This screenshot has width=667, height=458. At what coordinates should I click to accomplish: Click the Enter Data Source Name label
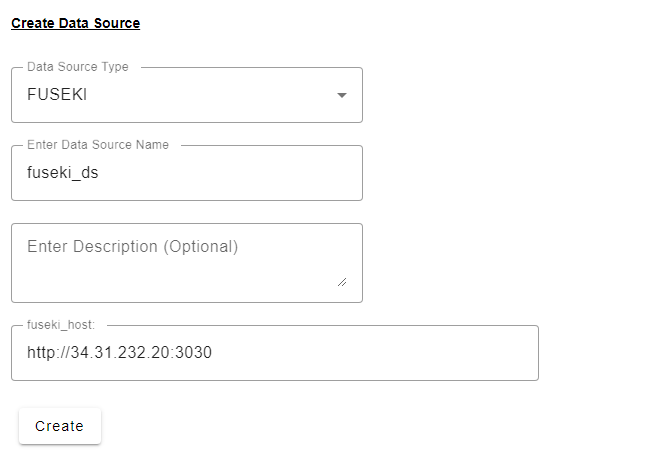click(98, 145)
